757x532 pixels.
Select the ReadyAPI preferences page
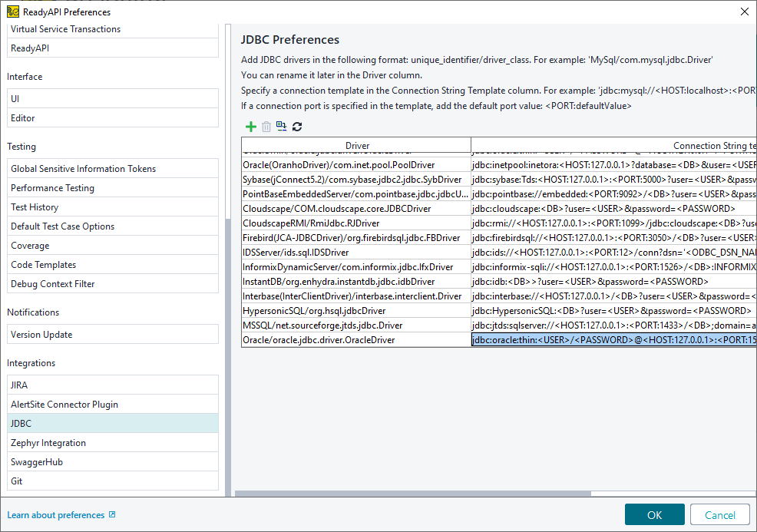[113, 48]
